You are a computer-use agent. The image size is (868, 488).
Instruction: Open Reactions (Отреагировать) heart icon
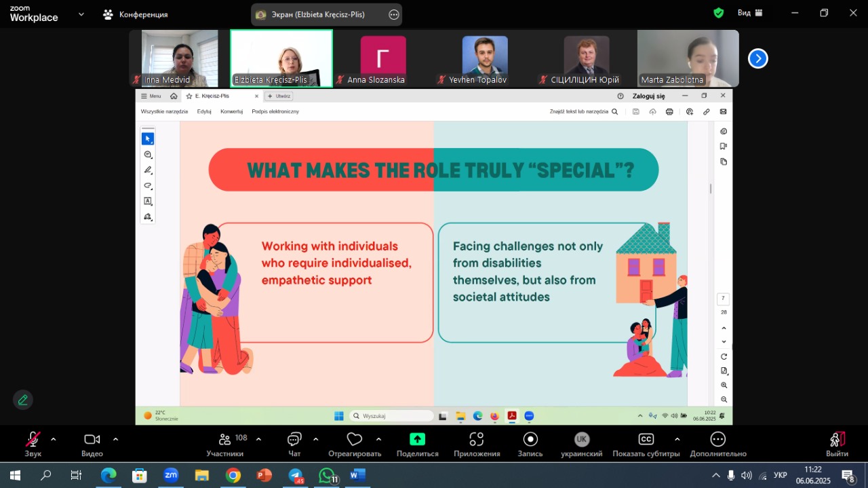(x=355, y=440)
